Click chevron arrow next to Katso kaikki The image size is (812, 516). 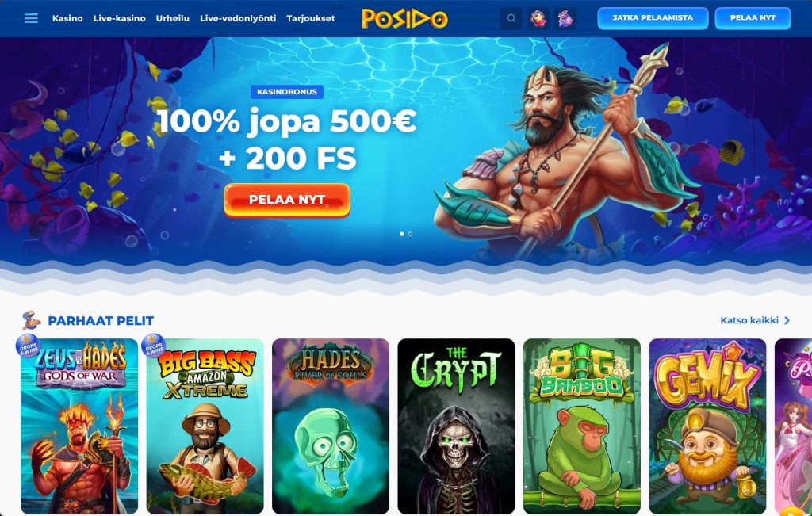pos(787,320)
